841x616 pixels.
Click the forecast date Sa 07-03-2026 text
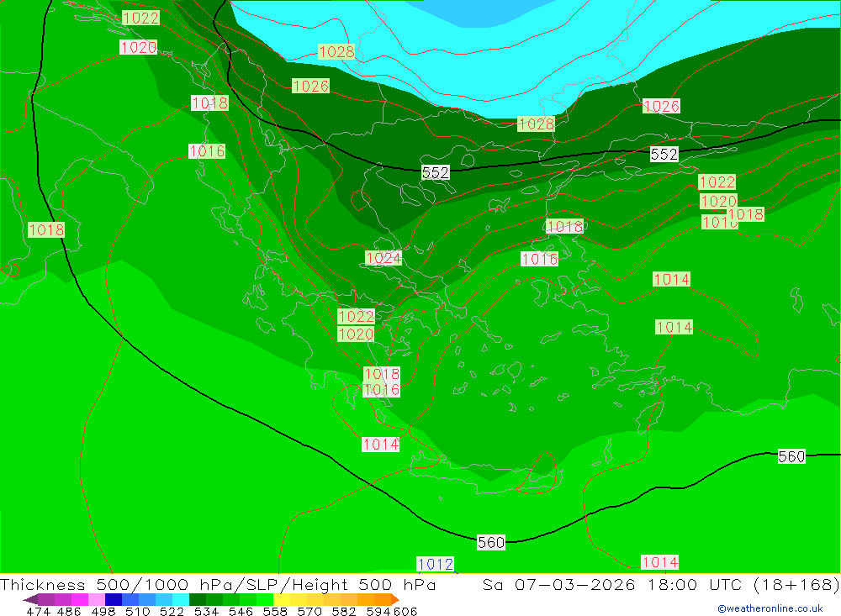click(x=559, y=584)
